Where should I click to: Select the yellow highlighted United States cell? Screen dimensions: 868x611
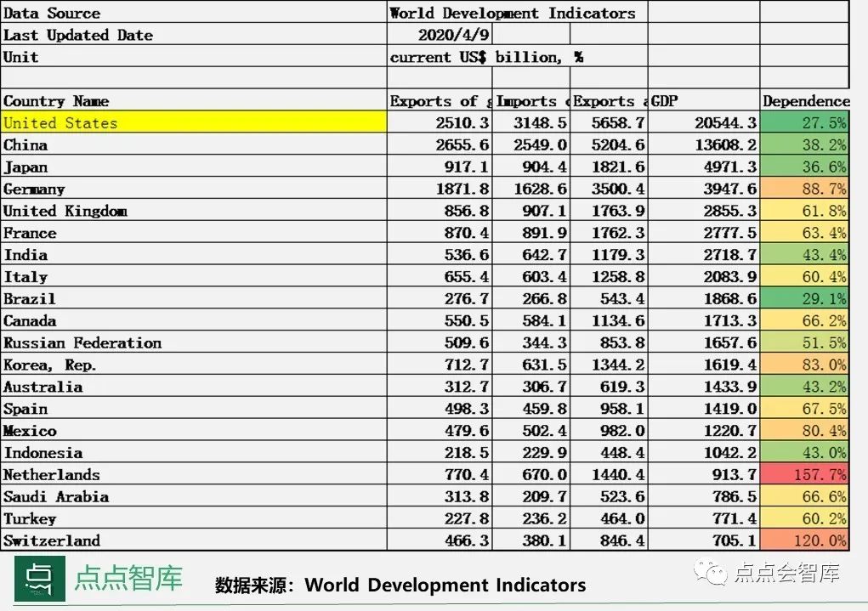coord(194,123)
